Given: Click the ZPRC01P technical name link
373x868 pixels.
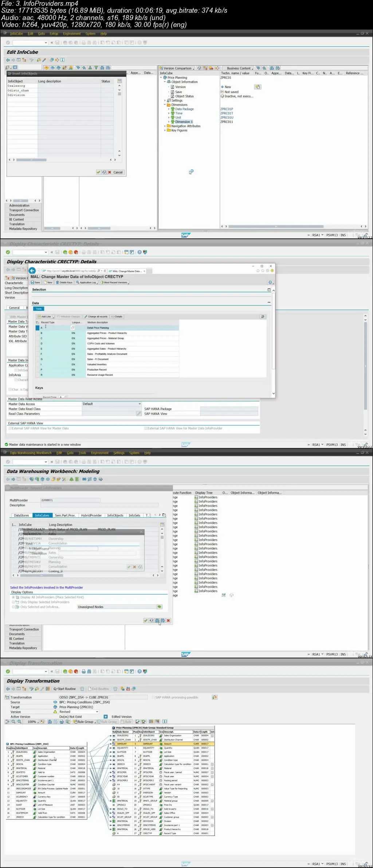Looking at the screenshot, I should tap(227, 109).
